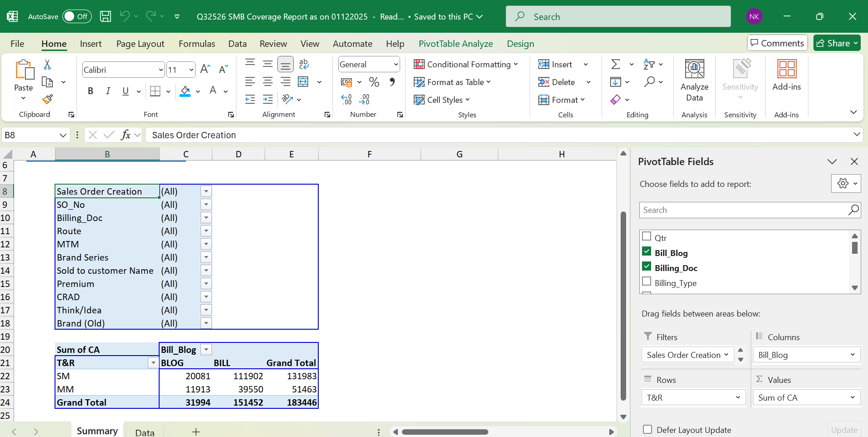Click the AutoSum sigma icon
This screenshot has height=437, width=868.
616,64
